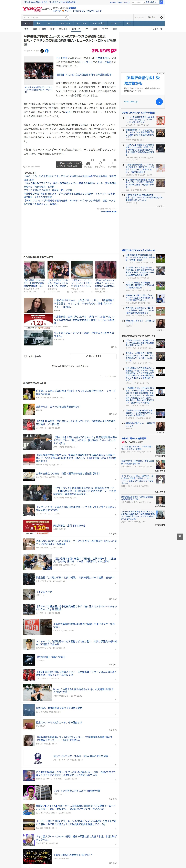
Task: Open the トップ tab
Action: pyautogui.click(x=27, y=24)
